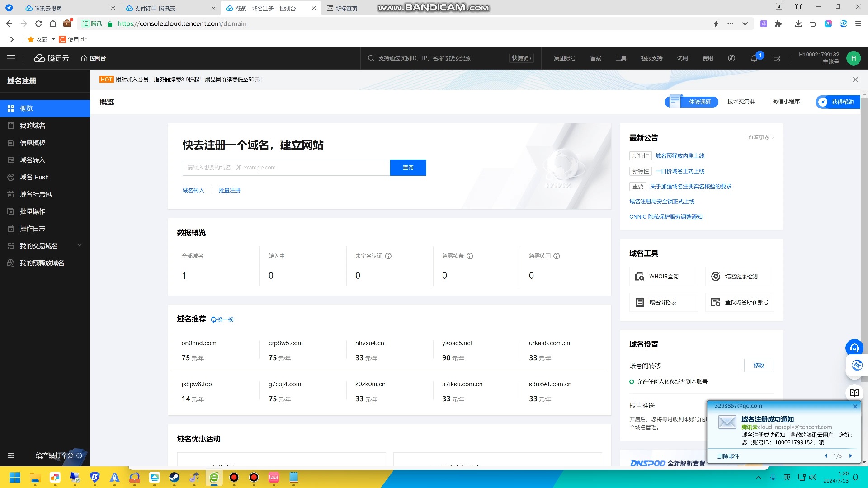Click the info icon beside 急需赎回
Screen dimensions: 868x488
pyautogui.click(x=557, y=256)
